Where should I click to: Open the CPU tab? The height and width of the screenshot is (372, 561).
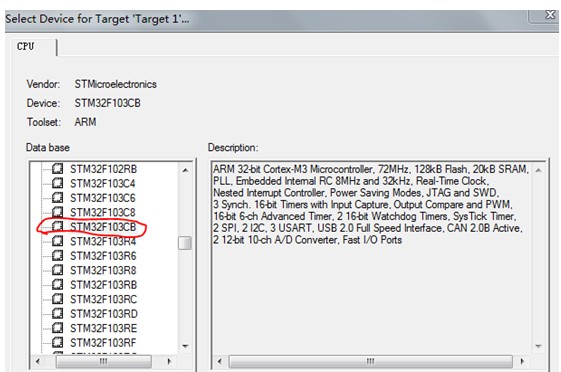(26, 46)
